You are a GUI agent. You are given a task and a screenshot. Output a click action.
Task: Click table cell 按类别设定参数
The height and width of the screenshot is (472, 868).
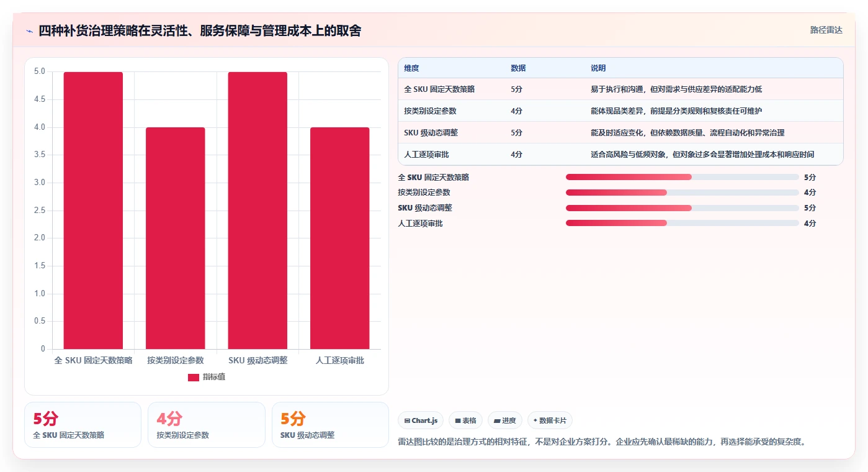pos(430,111)
